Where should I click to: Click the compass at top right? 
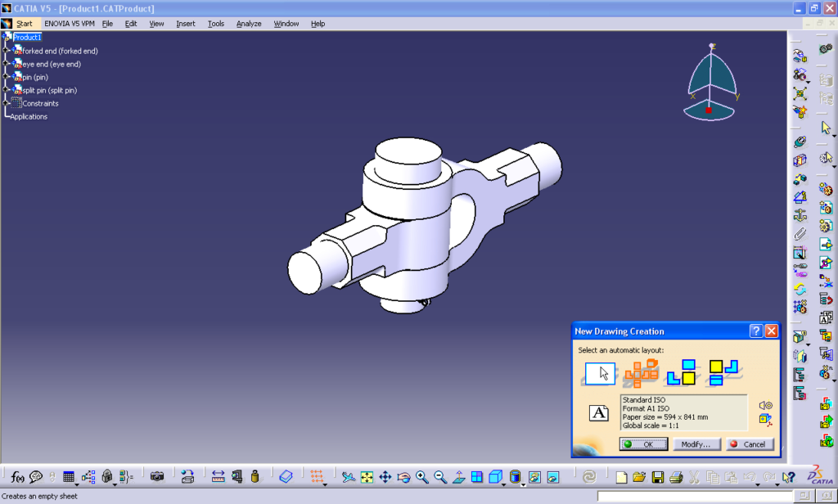tap(710, 83)
